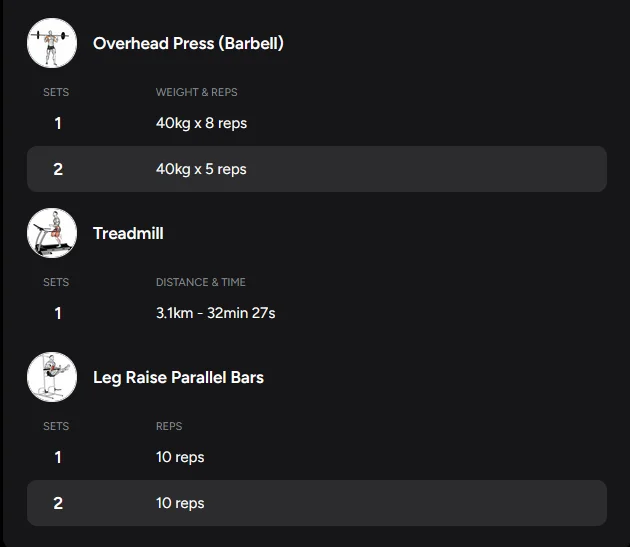Select Overhead Press set 2 number
Viewport: 630px width, 547px height.
click(x=58, y=169)
